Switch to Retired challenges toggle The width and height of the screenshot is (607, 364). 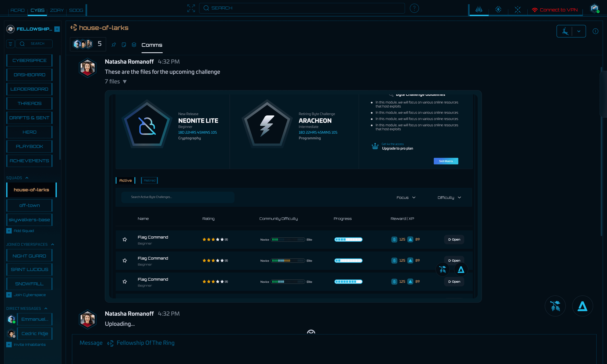tap(149, 180)
